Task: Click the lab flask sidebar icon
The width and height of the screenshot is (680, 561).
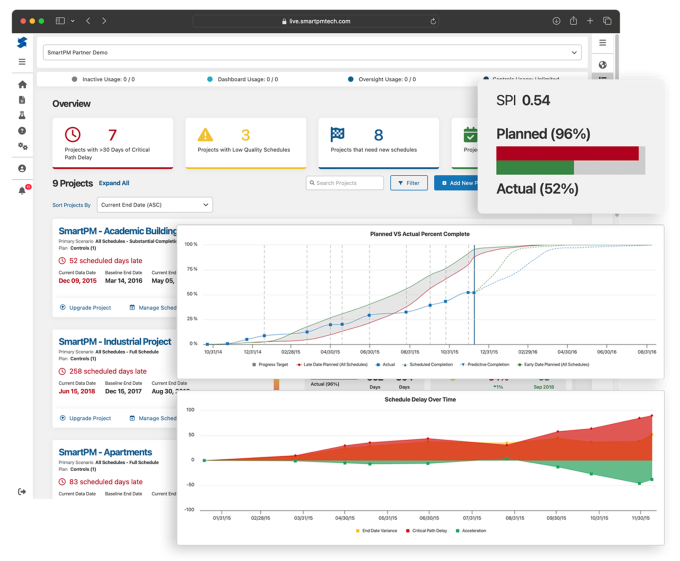Action: 22,115
